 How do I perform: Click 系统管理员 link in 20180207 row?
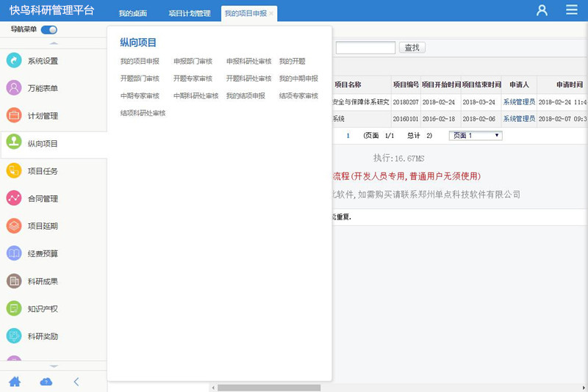tap(519, 102)
